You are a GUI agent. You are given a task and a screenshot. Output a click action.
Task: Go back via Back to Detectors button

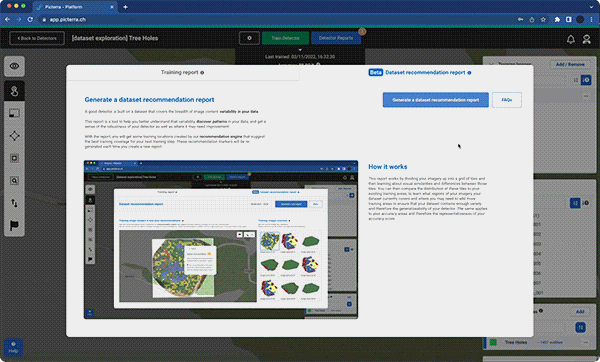click(37, 38)
